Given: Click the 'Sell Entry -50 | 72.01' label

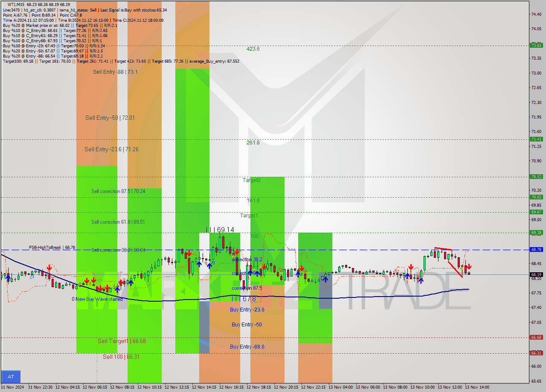Looking at the screenshot, I should coord(110,118).
